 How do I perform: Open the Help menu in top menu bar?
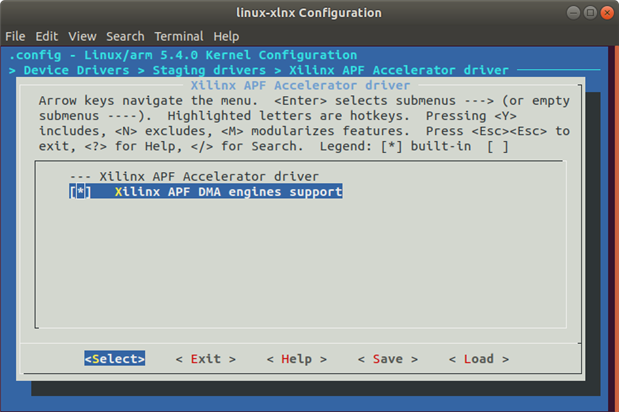click(226, 36)
